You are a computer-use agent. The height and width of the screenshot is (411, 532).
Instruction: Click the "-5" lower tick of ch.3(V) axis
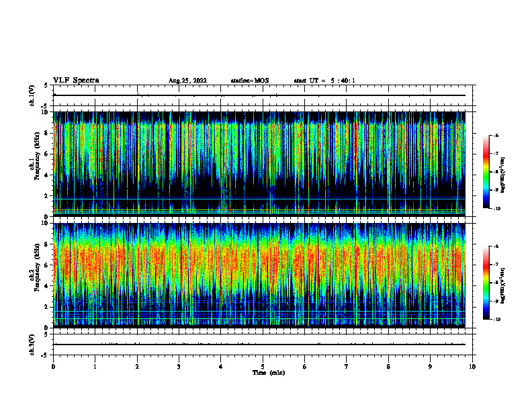pyautogui.click(x=45, y=355)
